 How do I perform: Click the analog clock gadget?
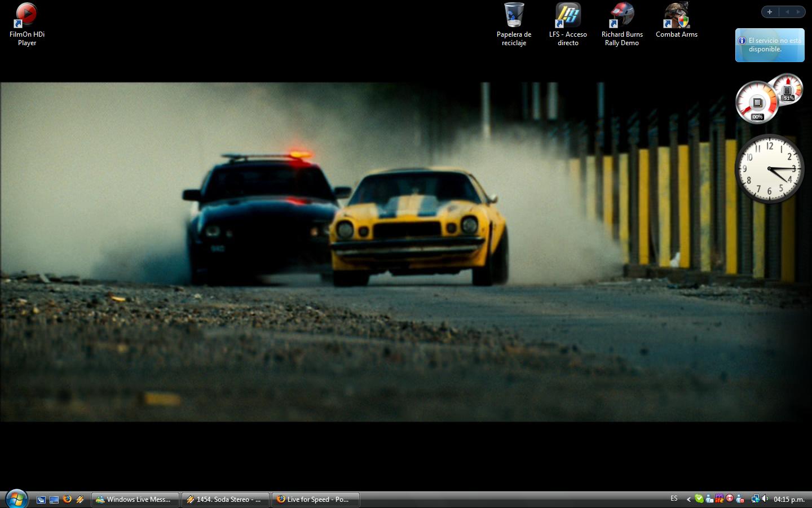pyautogui.click(x=769, y=169)
